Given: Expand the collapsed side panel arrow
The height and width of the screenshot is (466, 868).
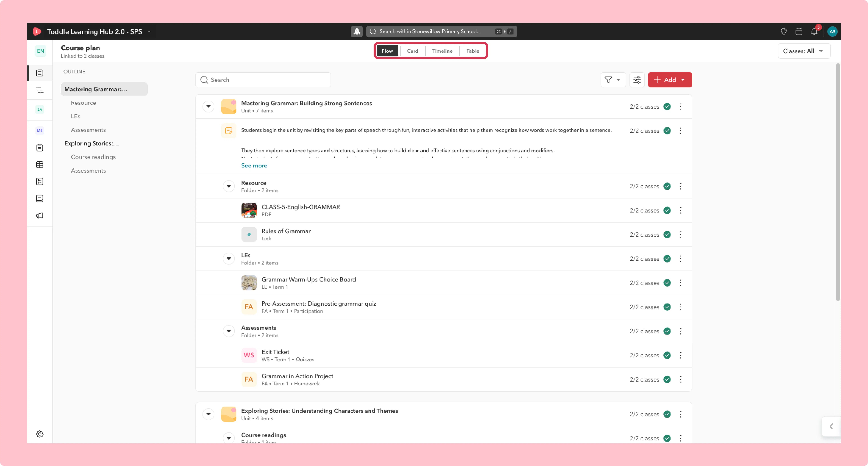Looking at the screenshot, I should [x=831, y=427].
